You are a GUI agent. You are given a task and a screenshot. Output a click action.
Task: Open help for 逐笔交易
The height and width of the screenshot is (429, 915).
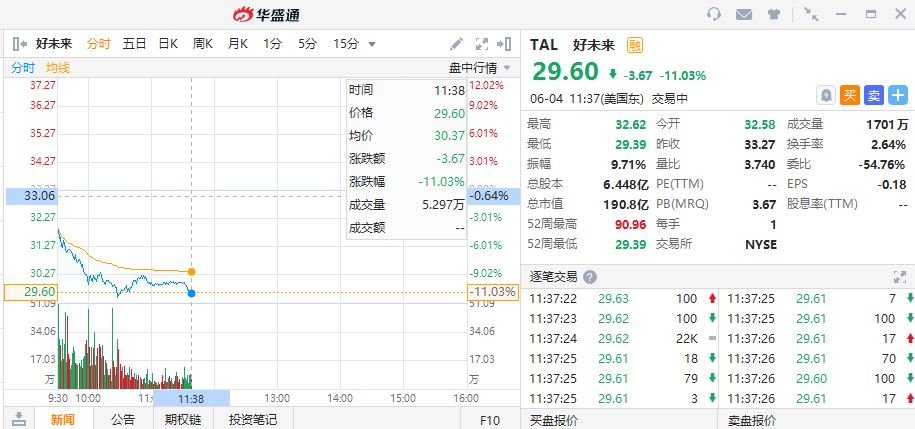[x=590, y=277]
